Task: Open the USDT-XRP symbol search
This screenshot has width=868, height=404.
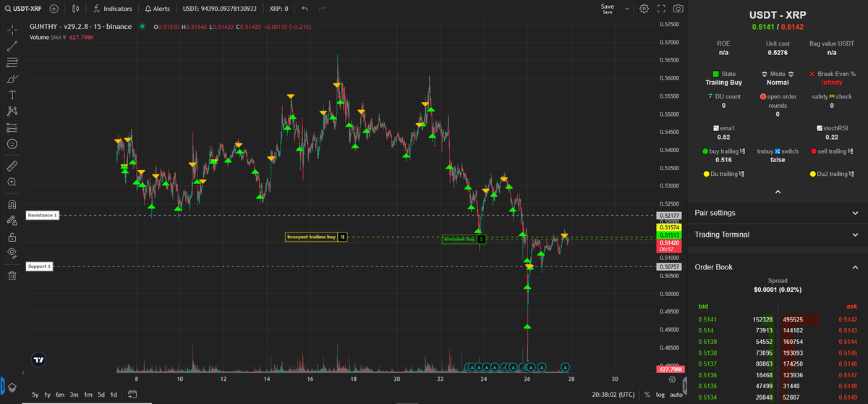Action: click(22, 9)
